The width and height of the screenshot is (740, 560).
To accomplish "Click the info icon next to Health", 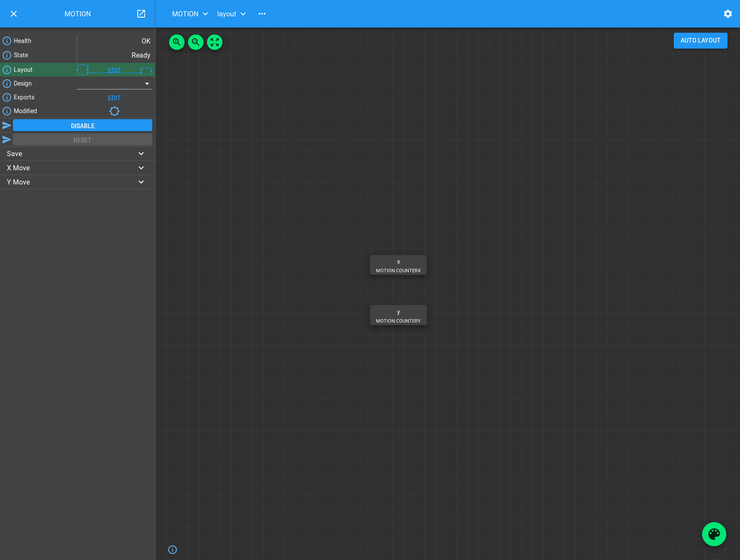I will click(7, 41).
